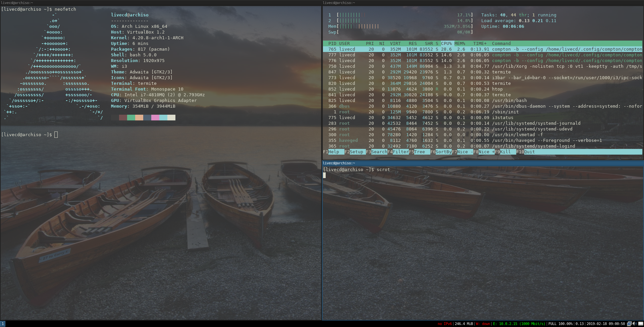
Task: Select htop row PID 852 htop
Action: click(x=483, y=89)
